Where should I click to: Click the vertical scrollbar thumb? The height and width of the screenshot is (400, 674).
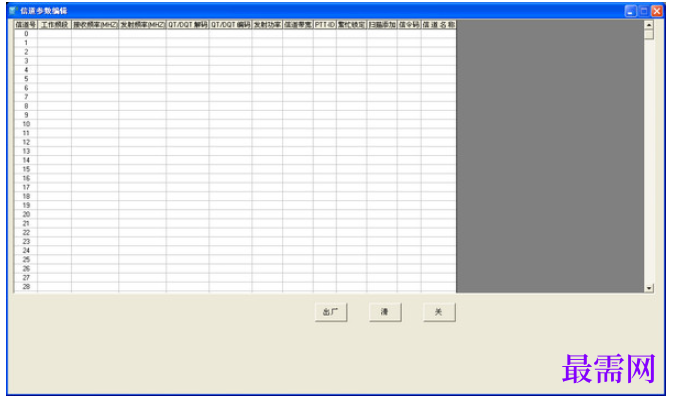[x=649, y=34]
